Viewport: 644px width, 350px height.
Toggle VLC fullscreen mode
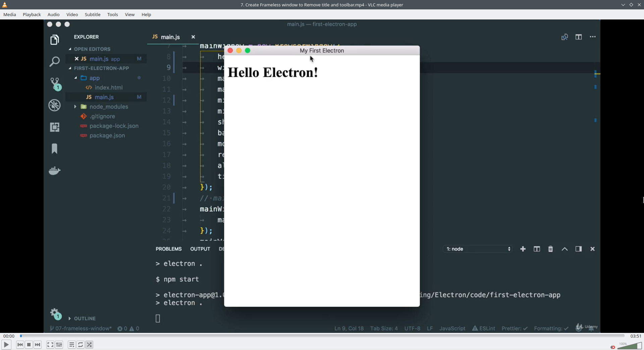point(50,345)
